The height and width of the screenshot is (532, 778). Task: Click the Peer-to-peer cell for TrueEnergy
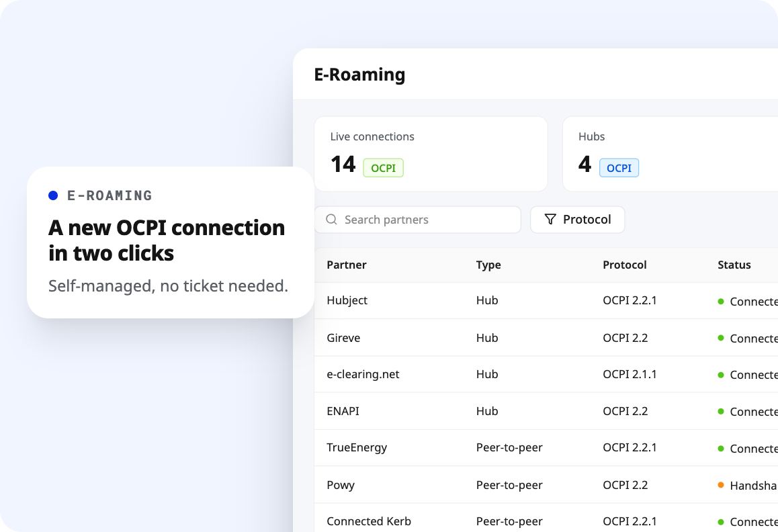coord(509,447)
